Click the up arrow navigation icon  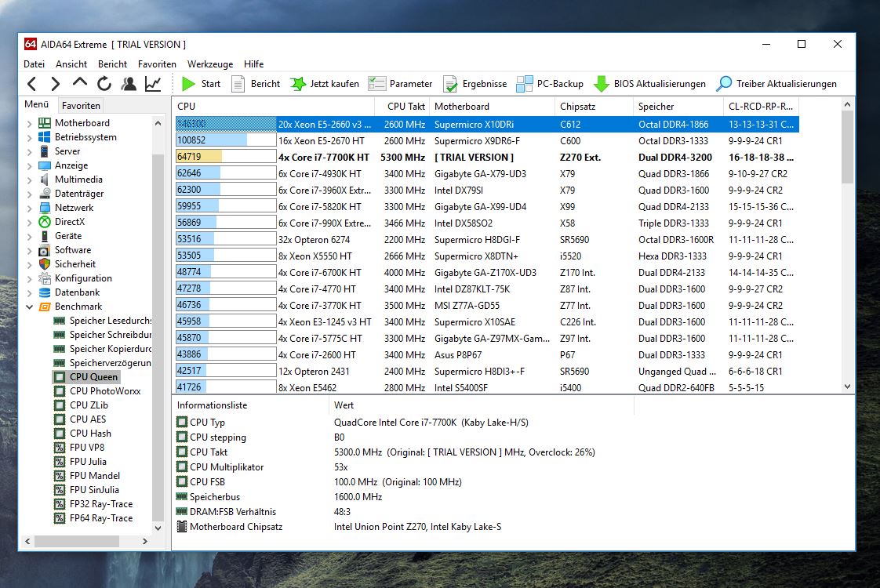pyautogui.click(x=80, y=83)
